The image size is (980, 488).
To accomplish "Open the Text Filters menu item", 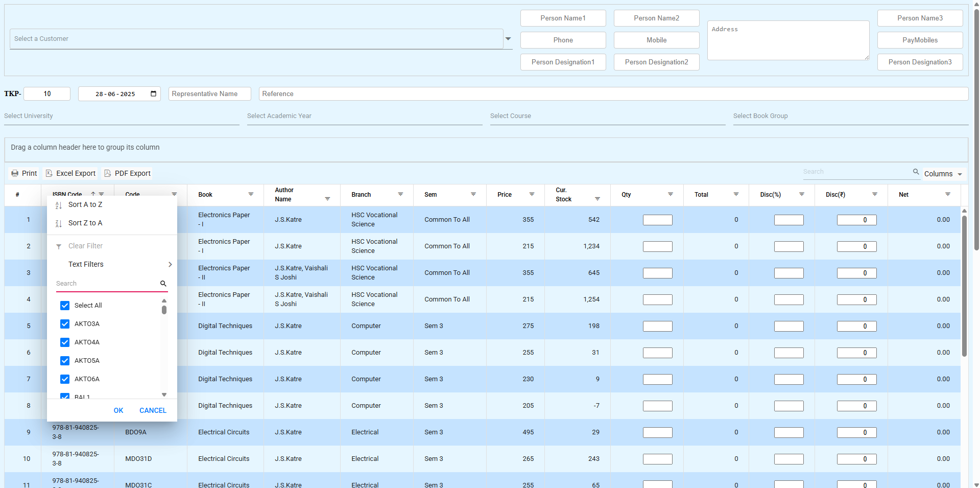I will pos(85,264).
